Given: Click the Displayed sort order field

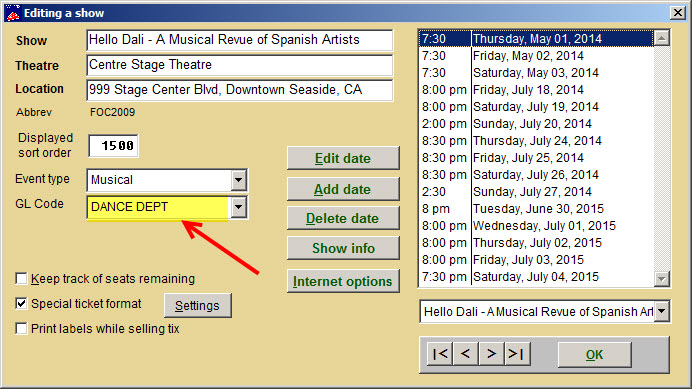Looking at the screenshot, I should [x=113, y=146].
